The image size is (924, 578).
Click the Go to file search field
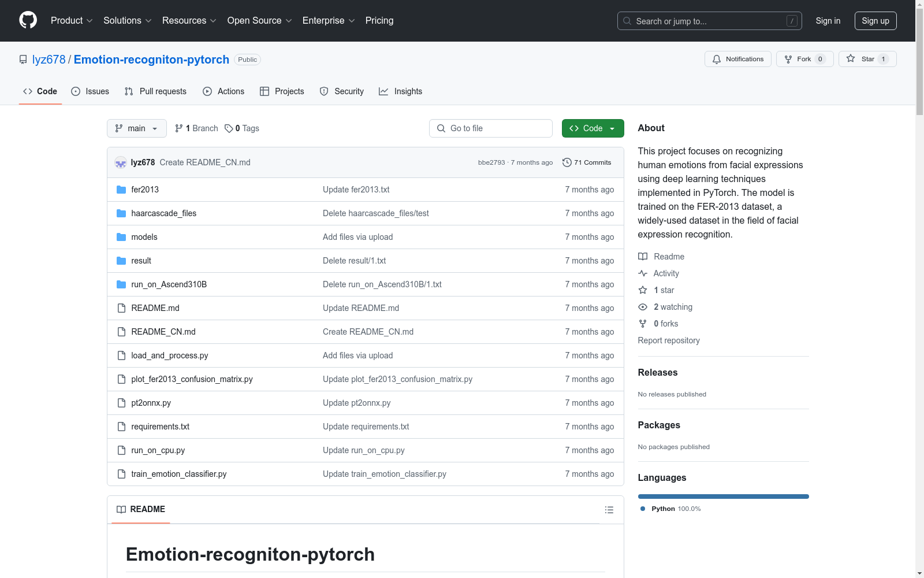pyautogui.click(x=491, y=128)
